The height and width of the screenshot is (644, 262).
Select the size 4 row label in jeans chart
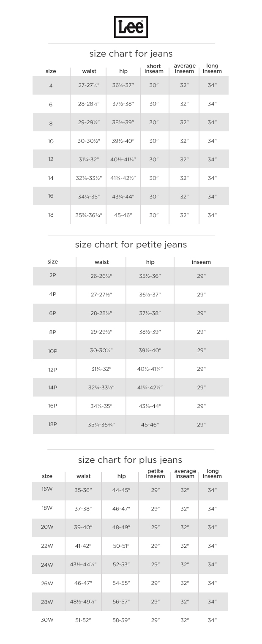51,85
